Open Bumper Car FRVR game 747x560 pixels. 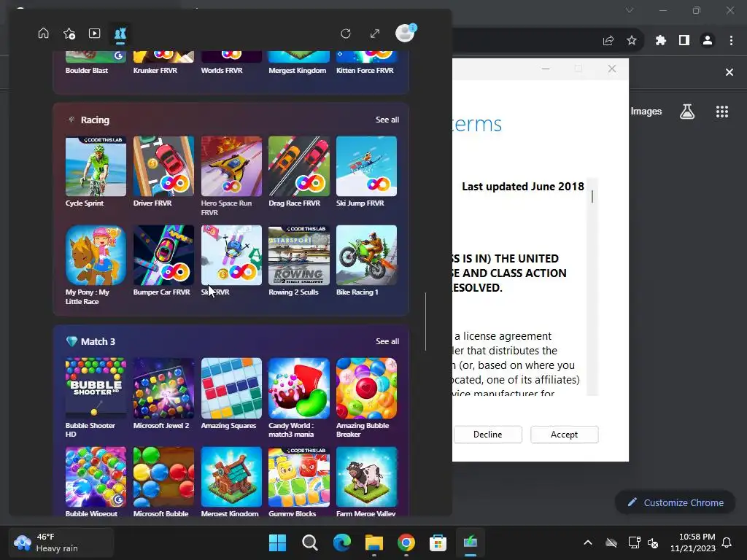tap(163, 255)
